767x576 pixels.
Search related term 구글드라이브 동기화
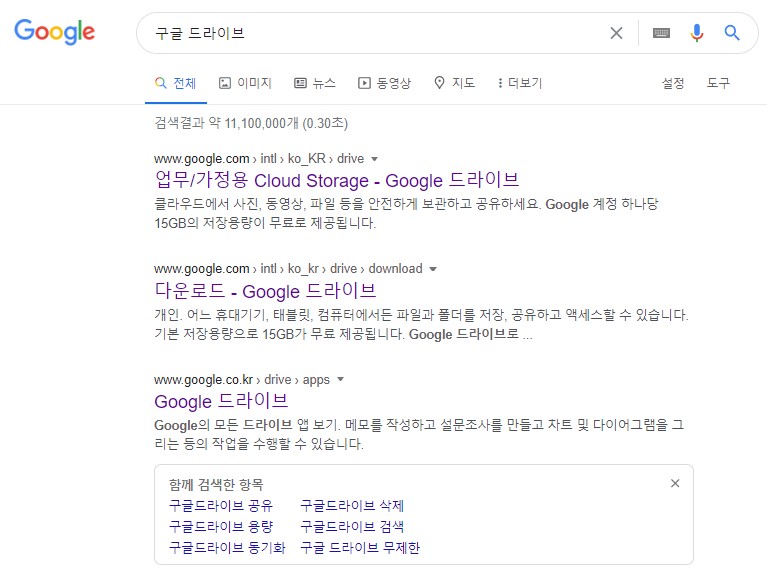click(227, 548)
